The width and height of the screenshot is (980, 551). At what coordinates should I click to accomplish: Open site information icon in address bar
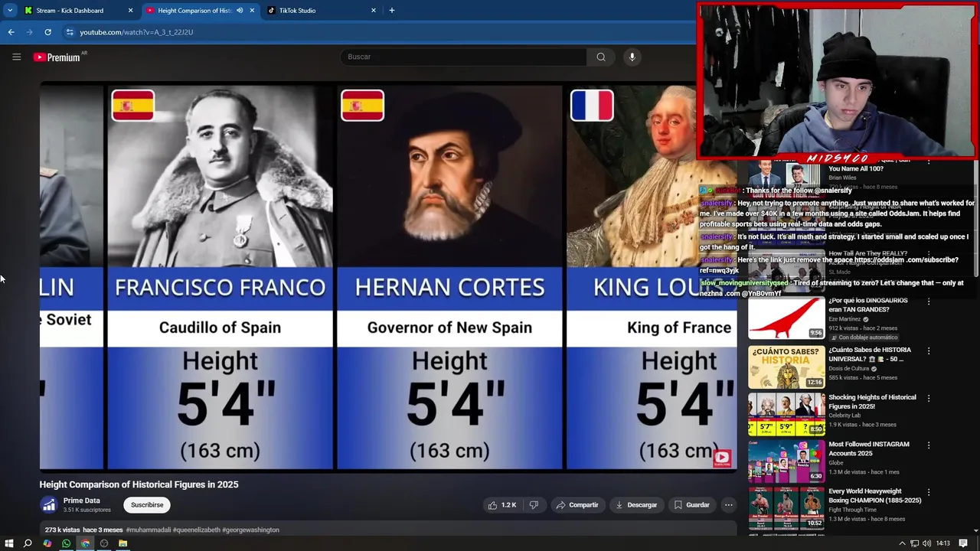70,32
